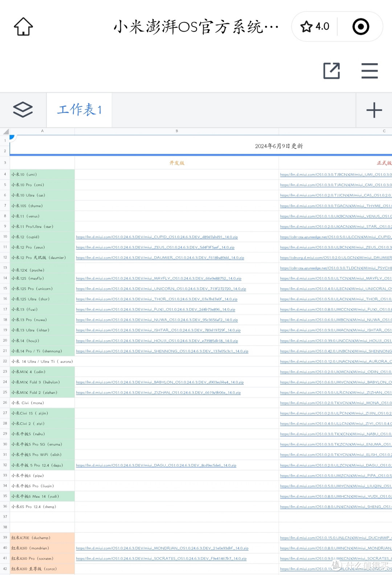The height and width of the screenshot is (575, 392).
Task: Select the 小米10S (thyme) cell
Action: pyautogui.click(x=42, y=206)
